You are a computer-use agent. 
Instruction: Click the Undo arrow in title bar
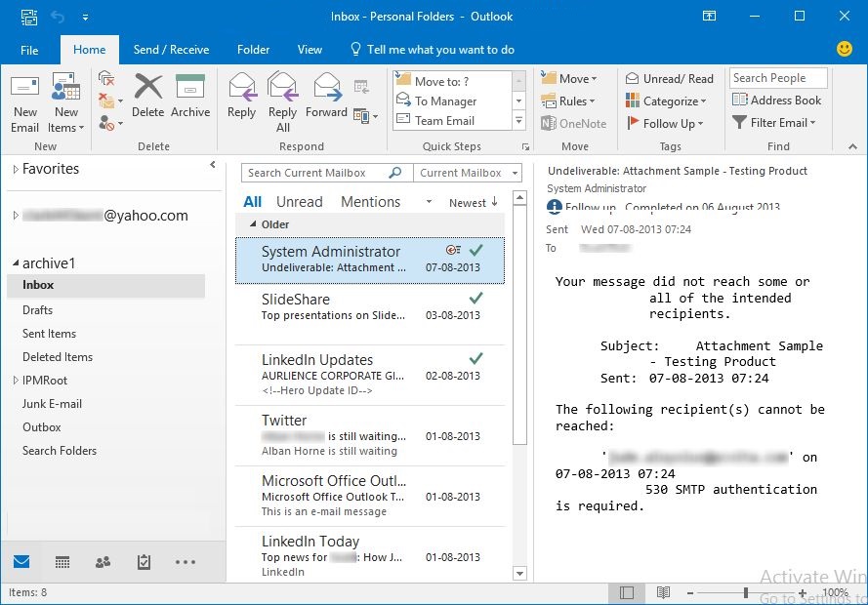tap(58, 17)
